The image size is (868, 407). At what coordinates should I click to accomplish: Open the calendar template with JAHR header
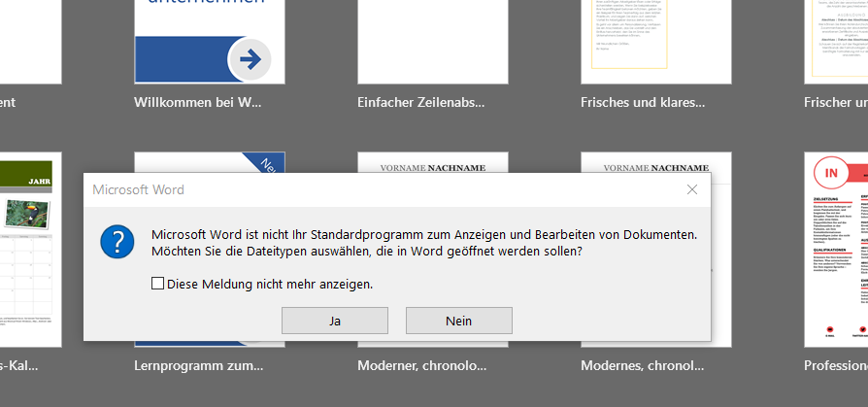(30, 250)
